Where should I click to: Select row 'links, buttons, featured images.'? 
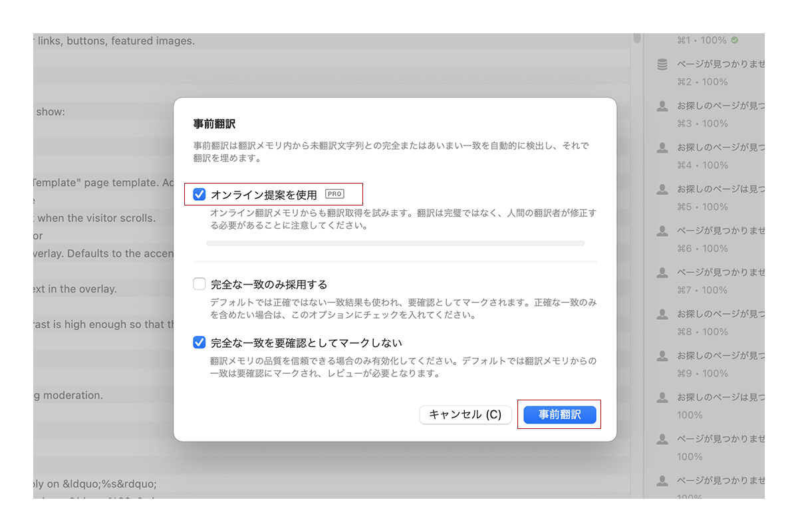coord(332,41)
